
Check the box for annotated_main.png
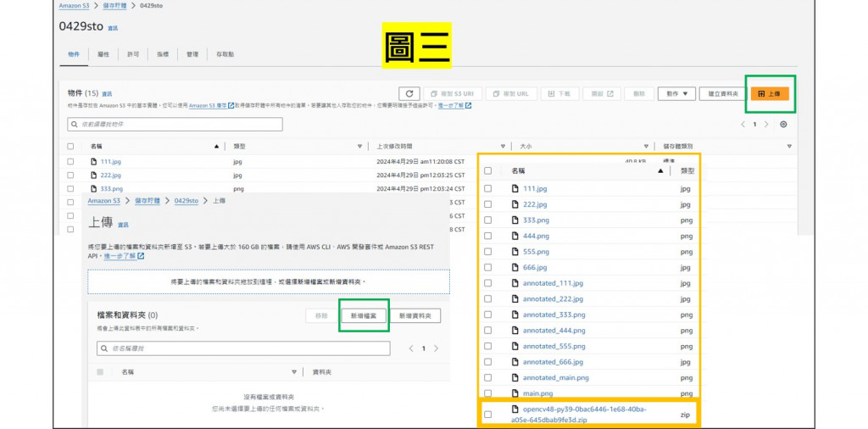click(x=487, y=377)
